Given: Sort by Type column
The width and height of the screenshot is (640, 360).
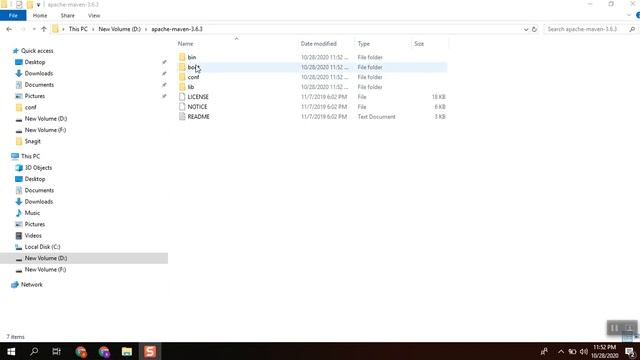Looking at the screenshot, I should click(364, 44).
